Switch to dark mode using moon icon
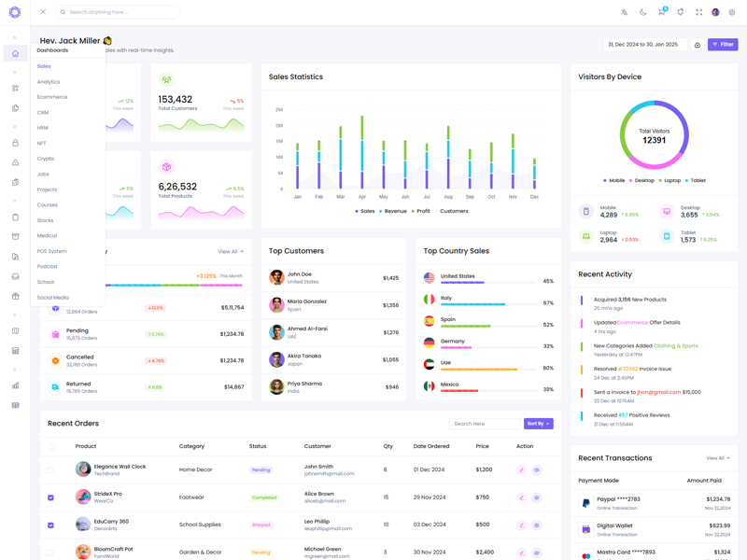747x560 pixels. 642,12
